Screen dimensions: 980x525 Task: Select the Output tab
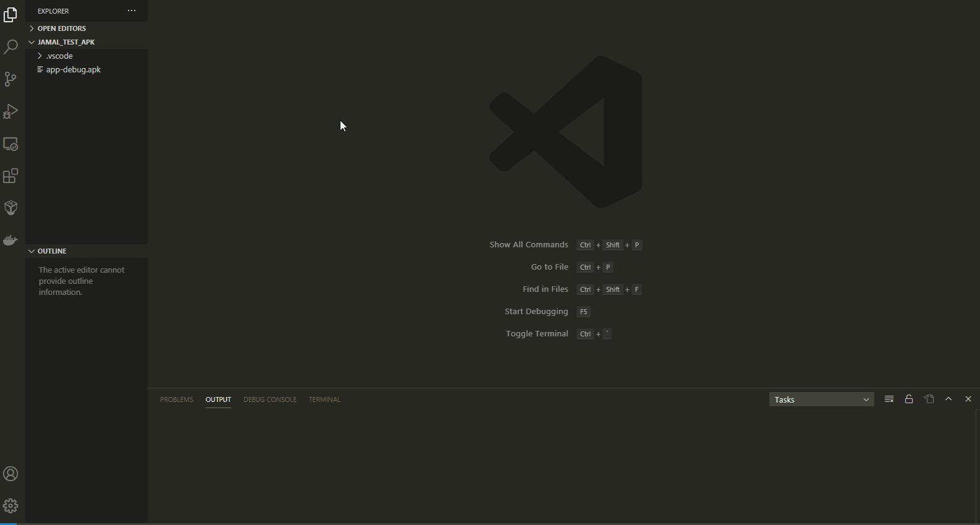pos(218,399)
